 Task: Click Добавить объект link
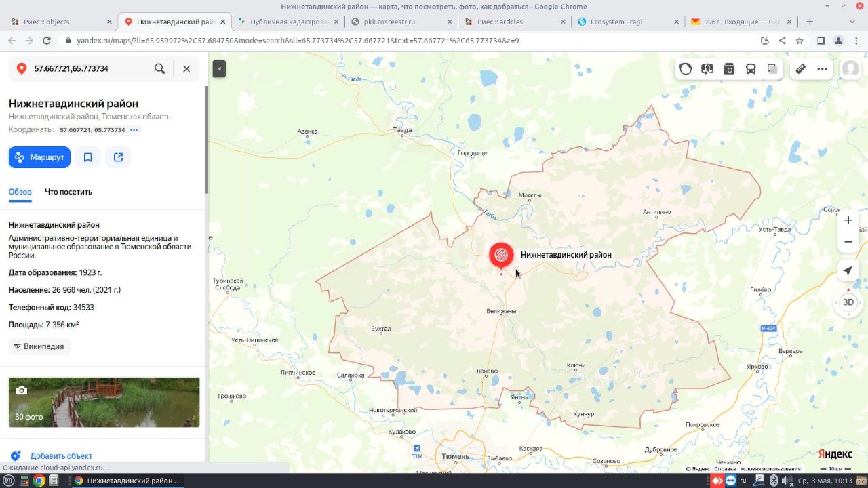click(61, 456)
